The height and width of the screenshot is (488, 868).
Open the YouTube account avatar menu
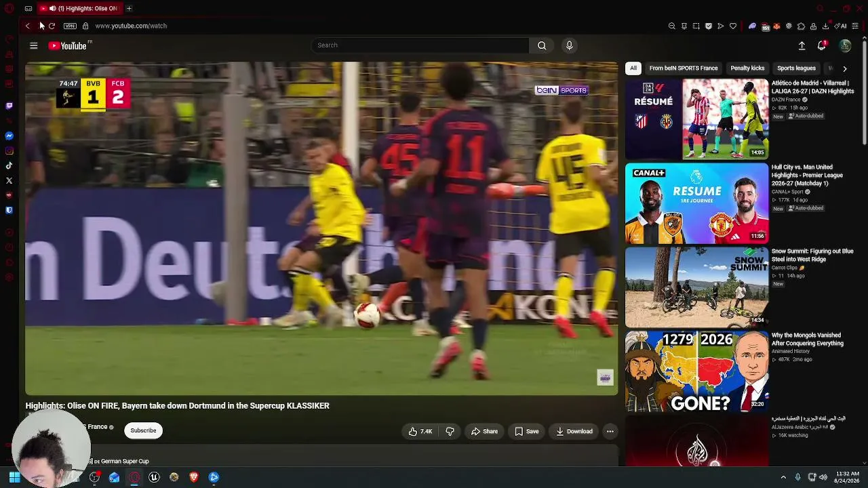pos(845,45)
